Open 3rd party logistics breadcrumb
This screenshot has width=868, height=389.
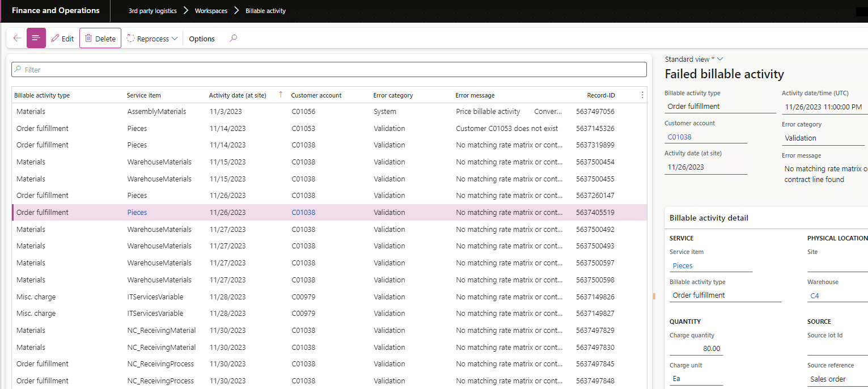click(153, 11)
